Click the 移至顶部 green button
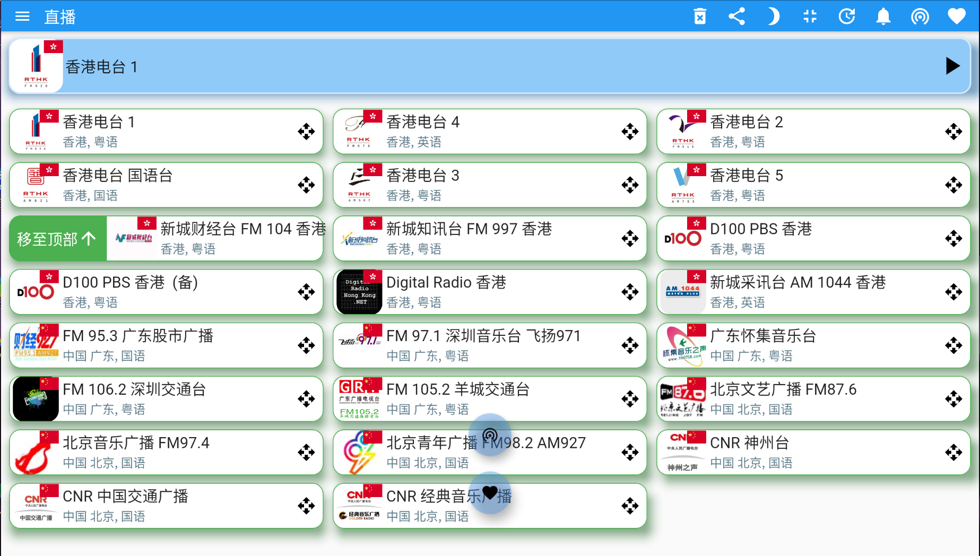This screenshot has height=556, width=980. coord(57,239)
